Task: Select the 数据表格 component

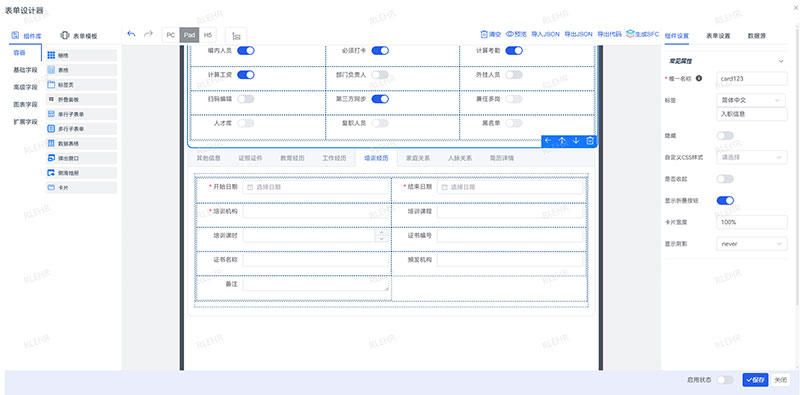Action: pos(81,143)
